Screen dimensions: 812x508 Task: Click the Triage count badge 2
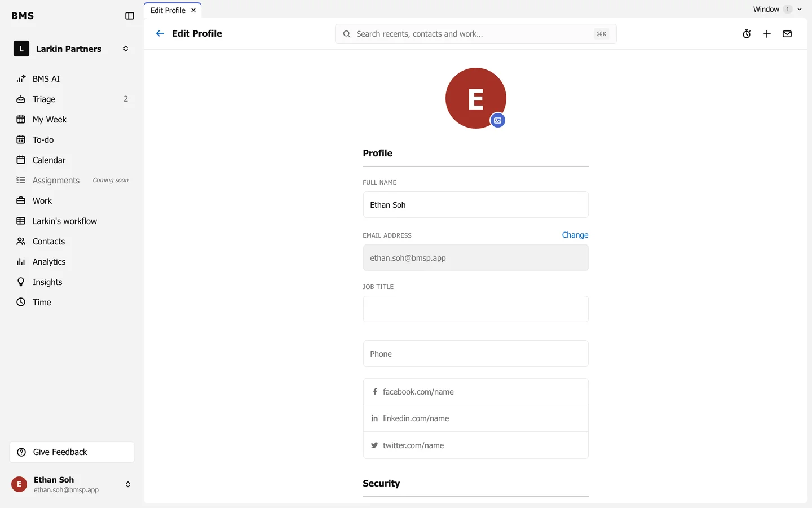(x=126, y=99)
